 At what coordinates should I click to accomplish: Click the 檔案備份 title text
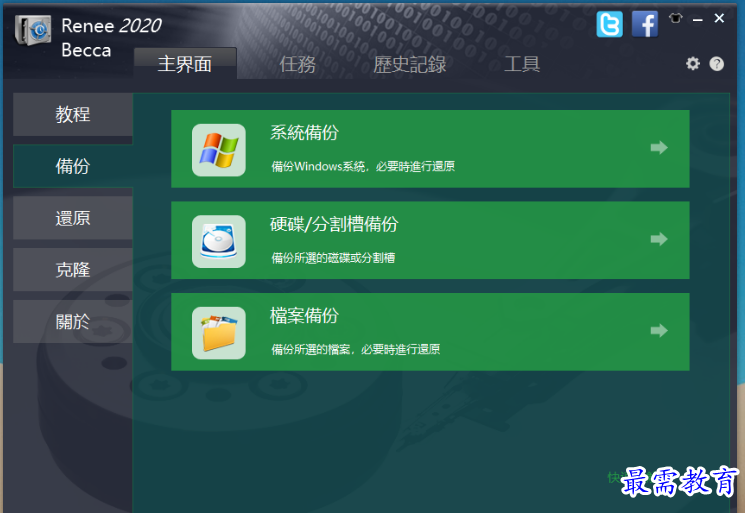click(304, 316)
